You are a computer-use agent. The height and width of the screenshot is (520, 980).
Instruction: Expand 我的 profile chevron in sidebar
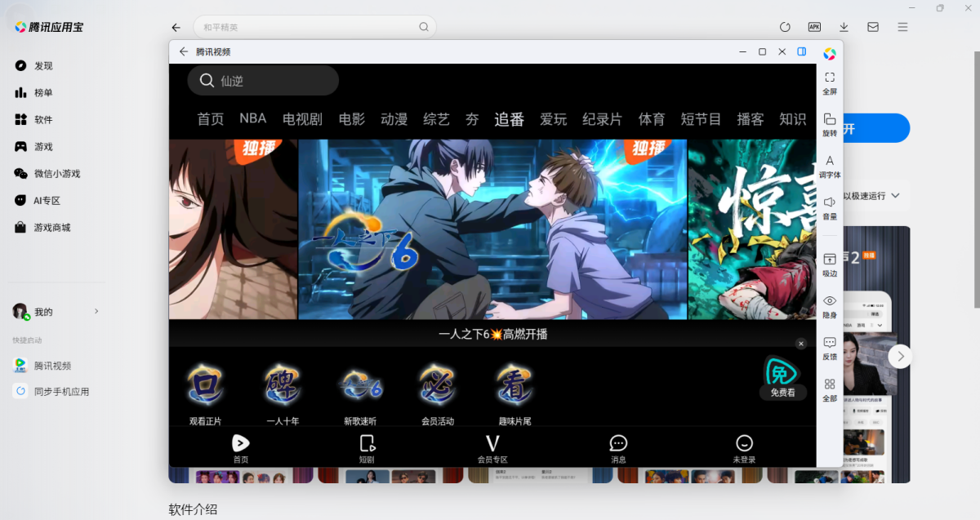[96, 311]
